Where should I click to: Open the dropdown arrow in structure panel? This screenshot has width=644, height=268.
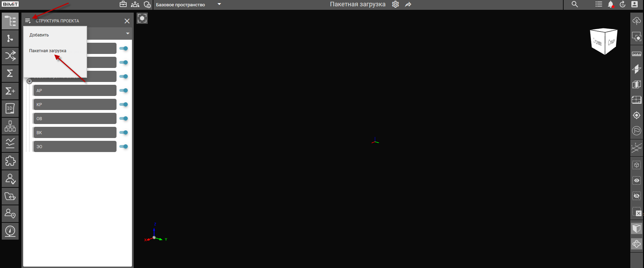pyautogui.click(x=127, y=34)
